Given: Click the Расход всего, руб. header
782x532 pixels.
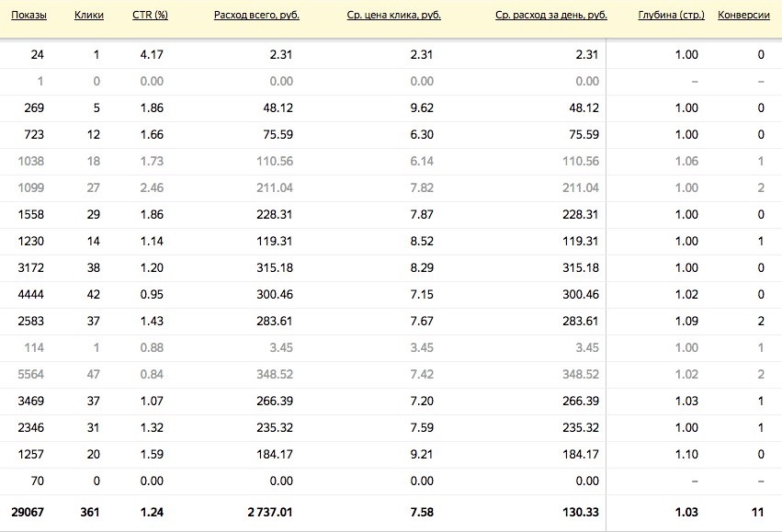Looking at the screenshot, I should 256,16.
